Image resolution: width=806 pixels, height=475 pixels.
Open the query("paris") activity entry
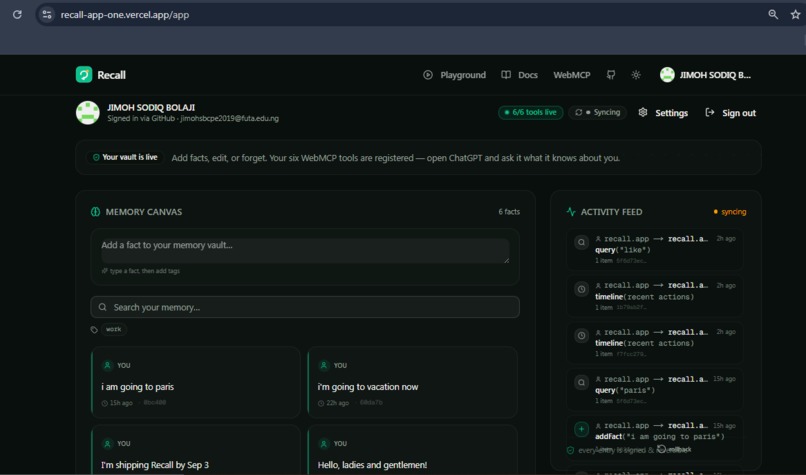coord(654,390)
